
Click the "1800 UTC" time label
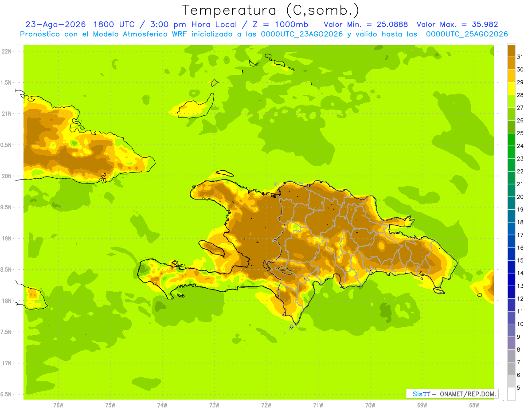pyautogui.click(x=114, y=24)
